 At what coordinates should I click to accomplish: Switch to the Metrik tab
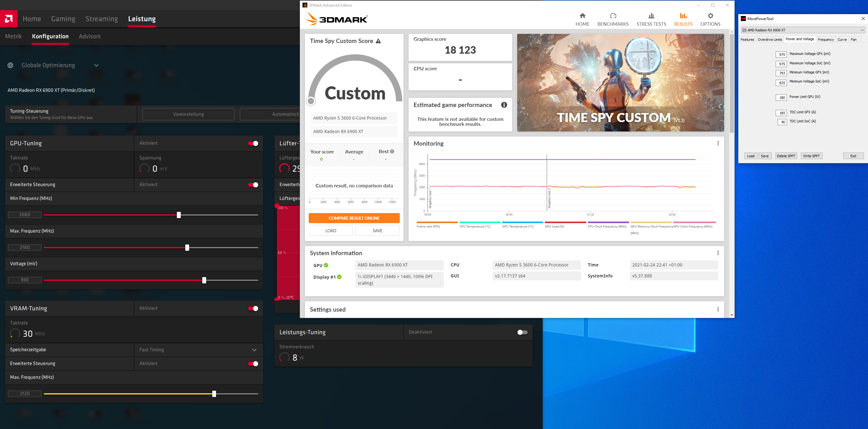pos(14,36)
